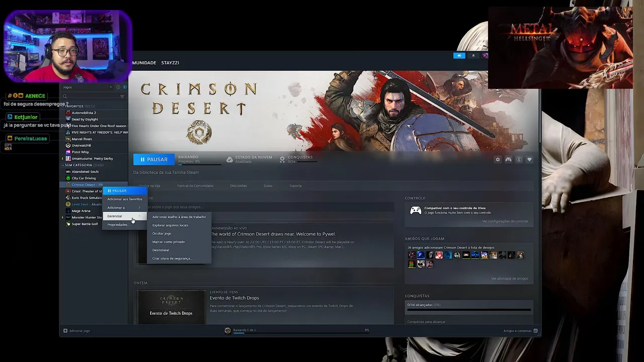Select Umamusume: Pretty Derby in list
The width and height of the screenshot is (644, 362).
point(92,158)
